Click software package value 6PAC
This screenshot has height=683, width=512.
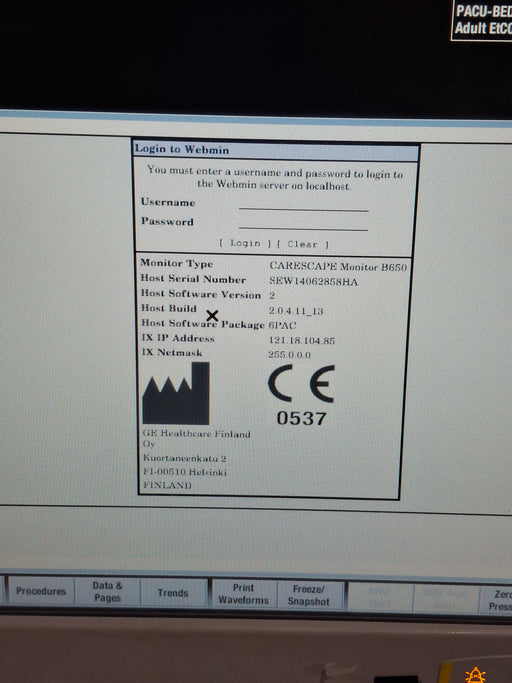coord(282,325)
